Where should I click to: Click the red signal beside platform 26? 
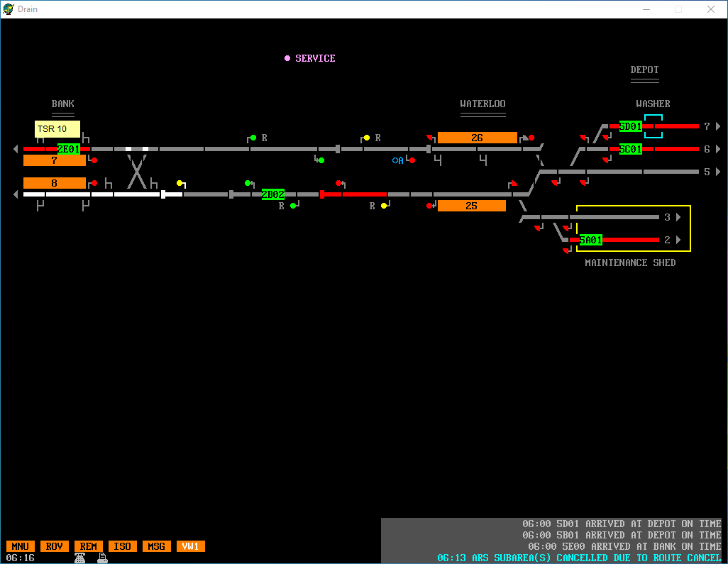[531, 138]
